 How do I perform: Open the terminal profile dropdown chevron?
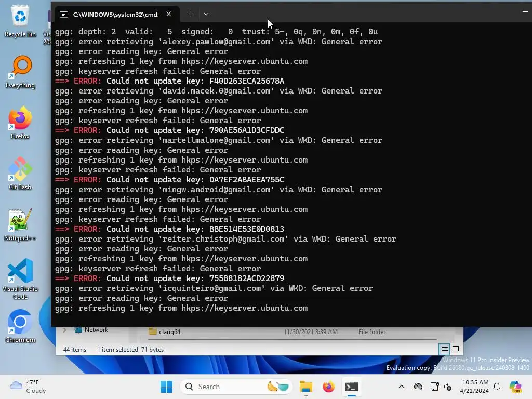coord(206,14)
